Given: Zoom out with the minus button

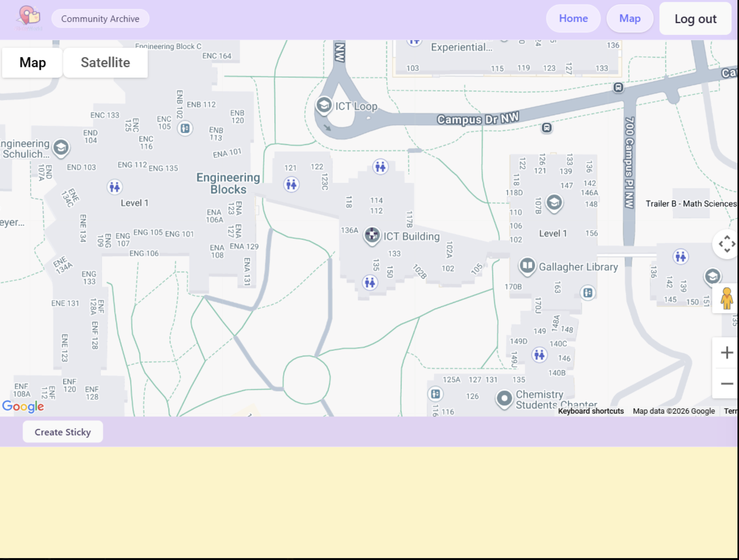Looking at the screenshot, I should [726, 383].
